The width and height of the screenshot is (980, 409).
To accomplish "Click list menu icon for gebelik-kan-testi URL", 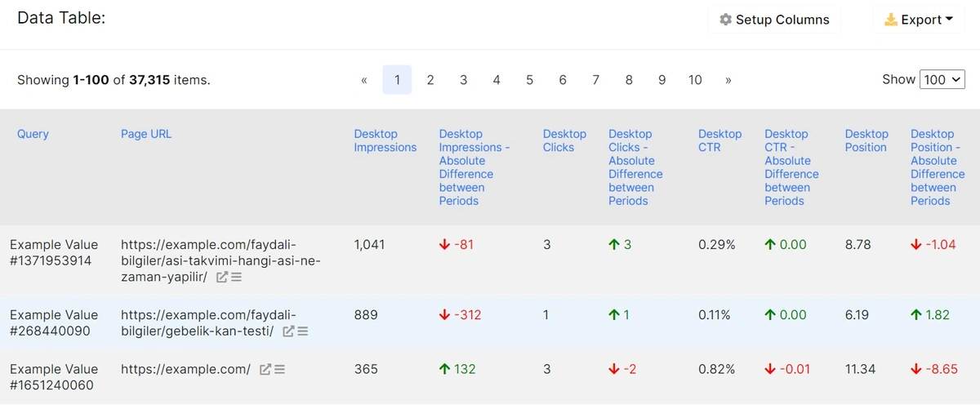I will click(x=302, y=331).
